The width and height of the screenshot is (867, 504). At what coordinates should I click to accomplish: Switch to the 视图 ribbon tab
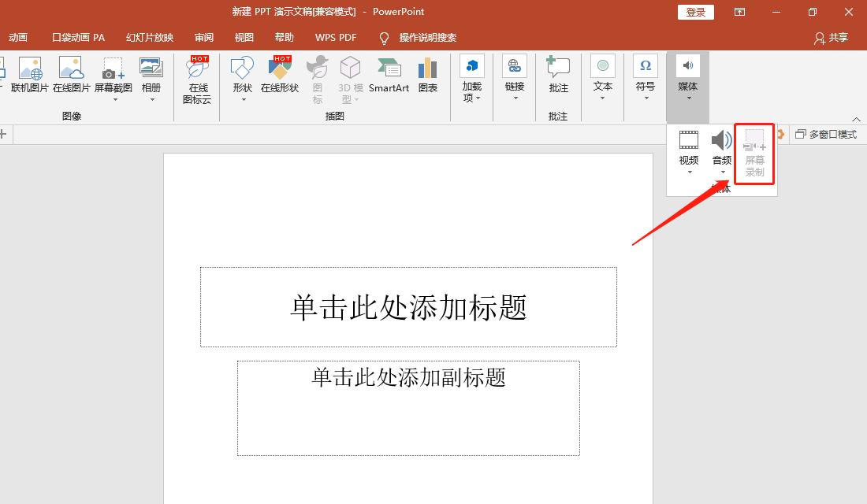point(244,37)
